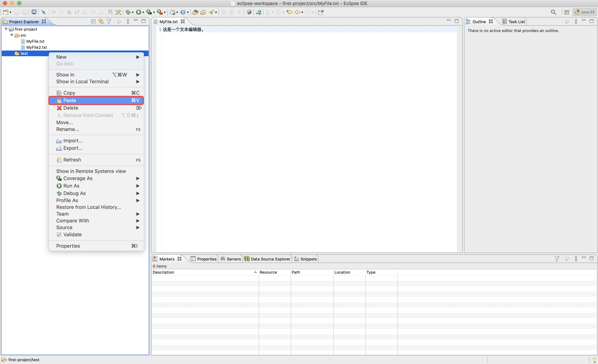Collapse the src folder tree node

click(x=12, y=35)
